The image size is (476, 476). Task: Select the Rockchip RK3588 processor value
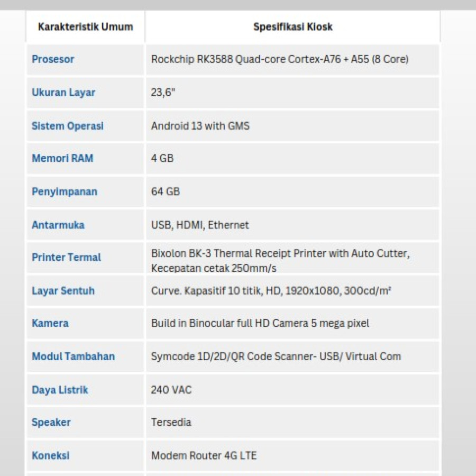tap(280, 59)
